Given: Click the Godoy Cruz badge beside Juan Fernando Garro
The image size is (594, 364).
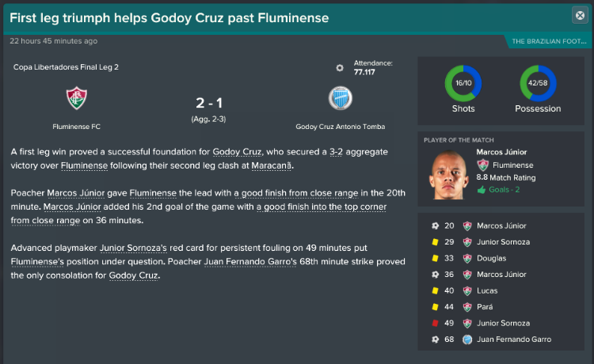Looking at the screenshot, I should tap(467, 339).
